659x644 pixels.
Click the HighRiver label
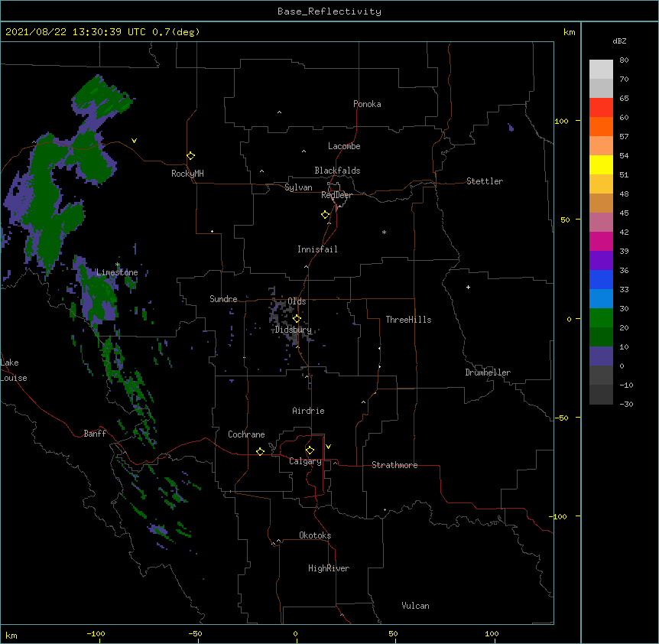[329, 568]
